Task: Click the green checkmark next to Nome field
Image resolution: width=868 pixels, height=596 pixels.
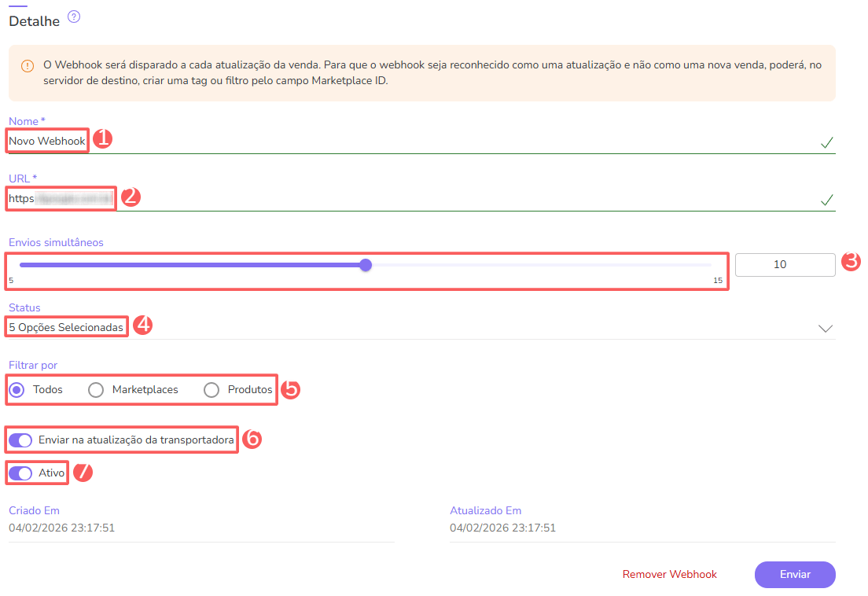Action: pyautogui.click(x=826, y=143)
